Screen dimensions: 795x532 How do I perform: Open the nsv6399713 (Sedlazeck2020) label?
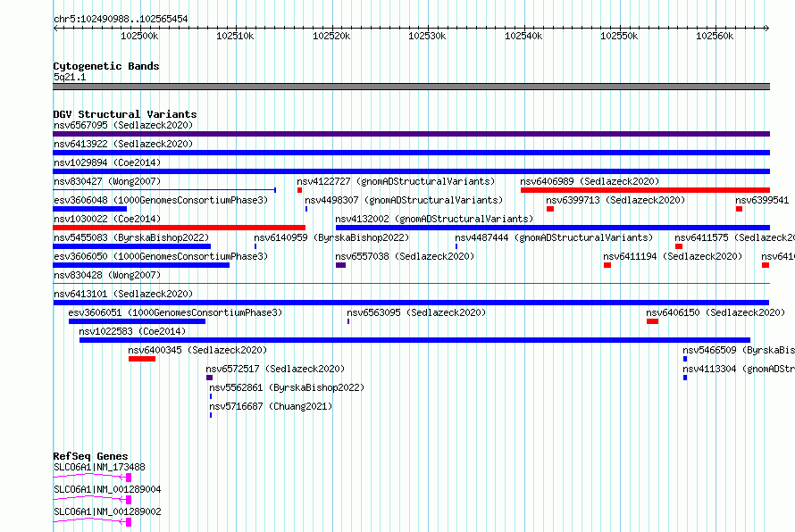coord(615,200)
